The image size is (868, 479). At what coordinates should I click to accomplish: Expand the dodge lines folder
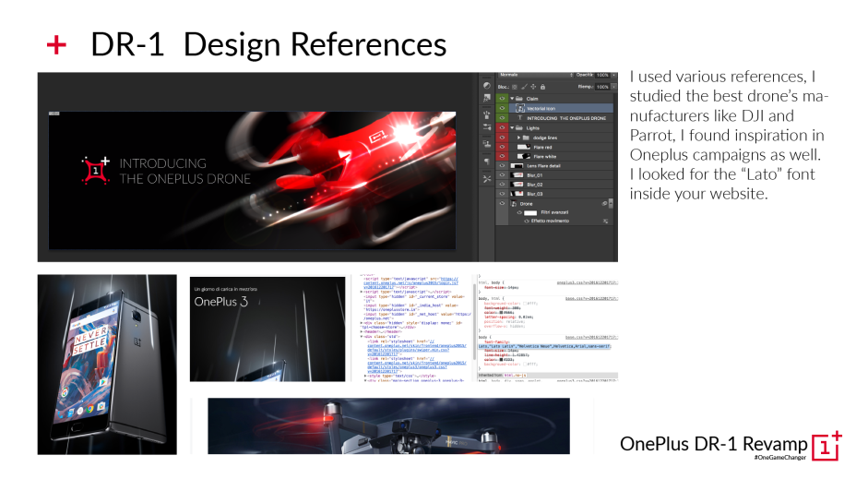tap(520, 137)
